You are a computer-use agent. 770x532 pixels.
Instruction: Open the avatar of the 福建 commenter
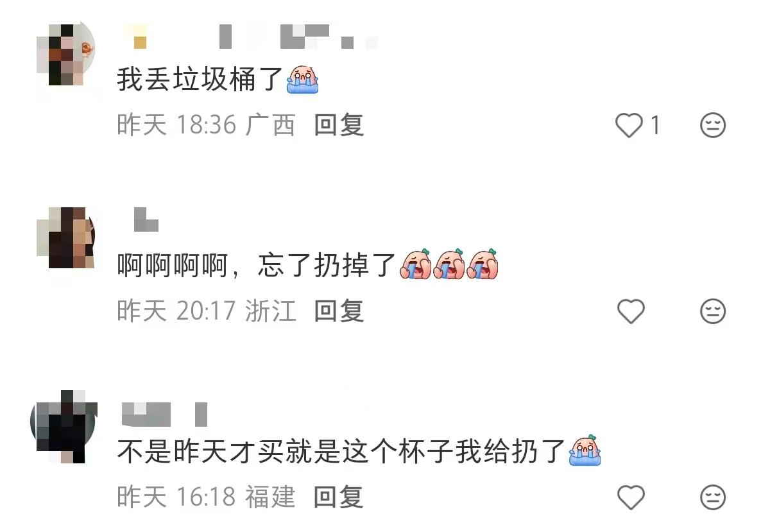click(x=64, y=426)
